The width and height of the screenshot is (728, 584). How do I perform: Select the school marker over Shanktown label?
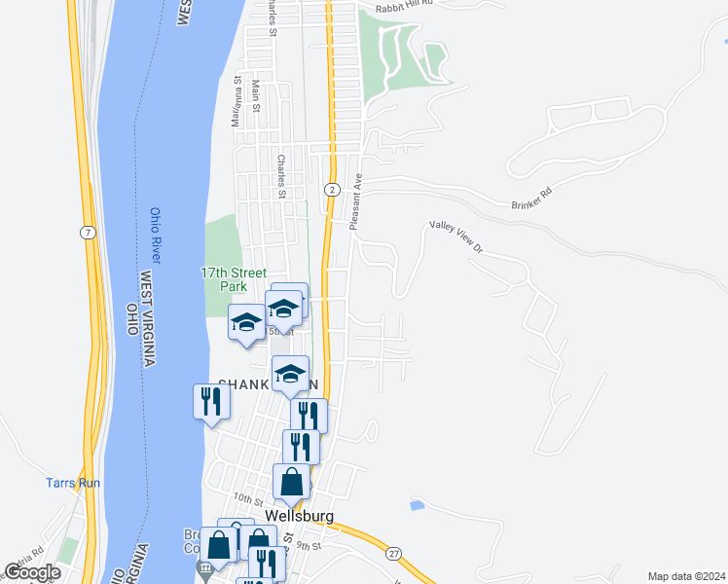290,375
